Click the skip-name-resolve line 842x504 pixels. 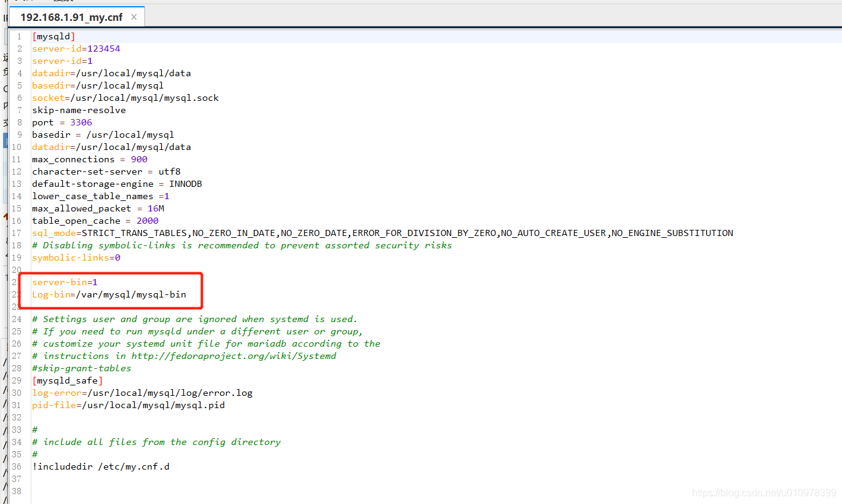[79, 110]
